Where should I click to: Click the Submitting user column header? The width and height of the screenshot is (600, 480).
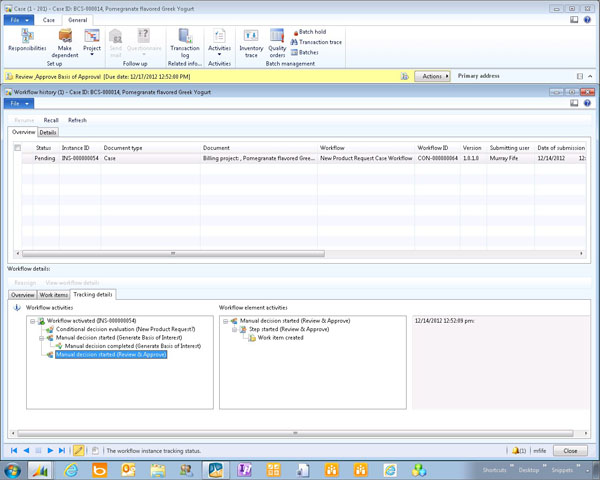509,148
